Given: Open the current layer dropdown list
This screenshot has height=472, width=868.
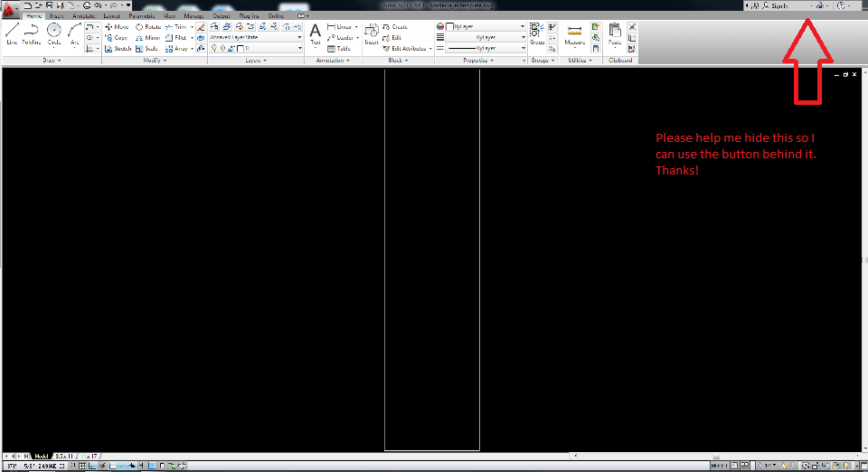Looking at the screenshot, I should tap(256, 49).
